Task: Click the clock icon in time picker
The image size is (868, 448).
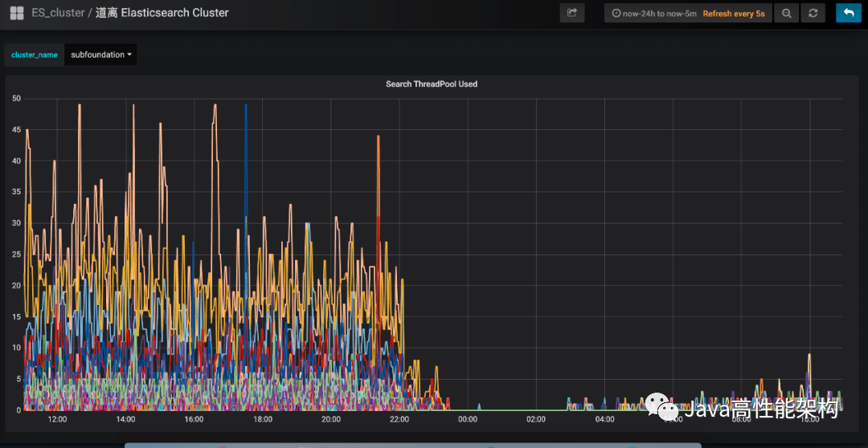Action: coord(616,14)
